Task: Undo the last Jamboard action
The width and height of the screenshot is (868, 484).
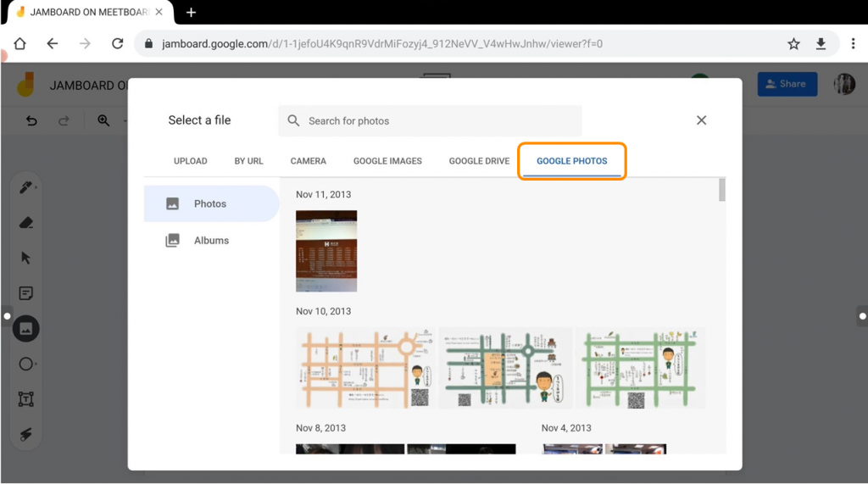Action: [x=31, y=120]
